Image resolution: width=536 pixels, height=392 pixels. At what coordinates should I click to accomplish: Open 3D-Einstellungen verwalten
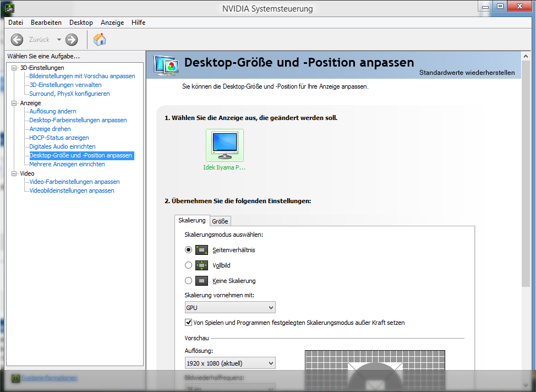tap(65, 85)
